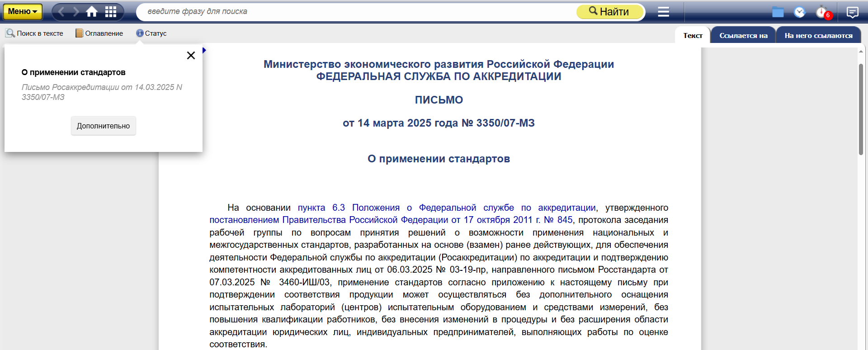Image resolution: width=868 pixels, height=350 pixels.
Task: Open Оглавление table of contents
Action: (x=99, y=33)
